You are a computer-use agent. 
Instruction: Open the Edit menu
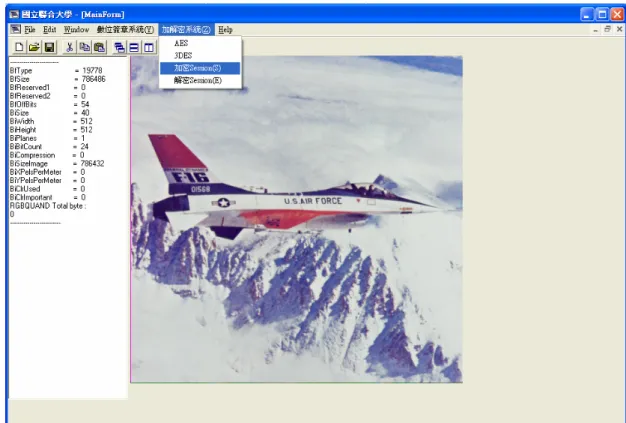(x=50, y=30)
